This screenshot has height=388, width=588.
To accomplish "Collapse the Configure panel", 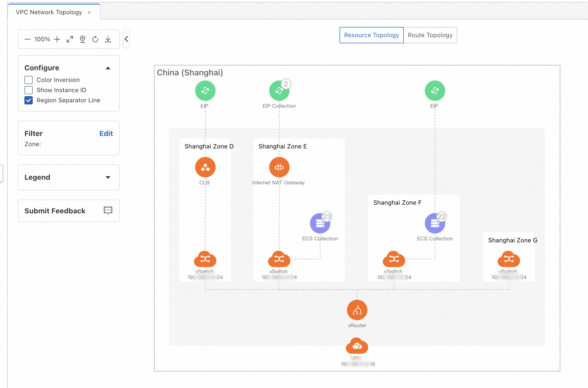I will click(x=108, y=68).
